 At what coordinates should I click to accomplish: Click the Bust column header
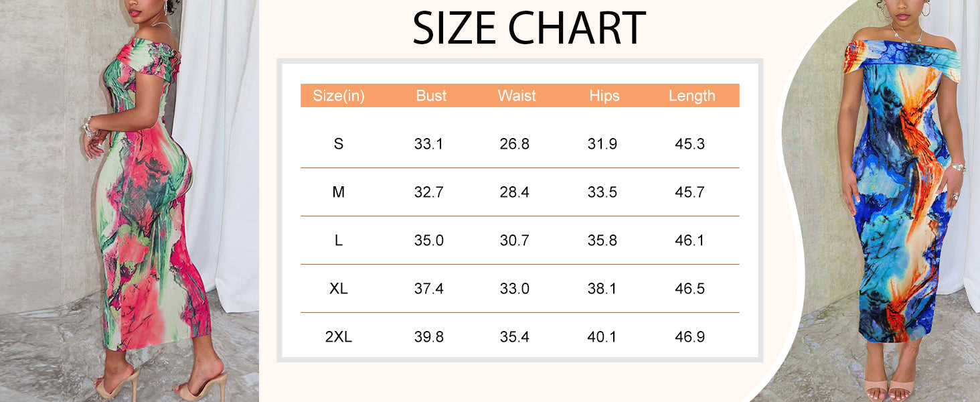point(431,96)
